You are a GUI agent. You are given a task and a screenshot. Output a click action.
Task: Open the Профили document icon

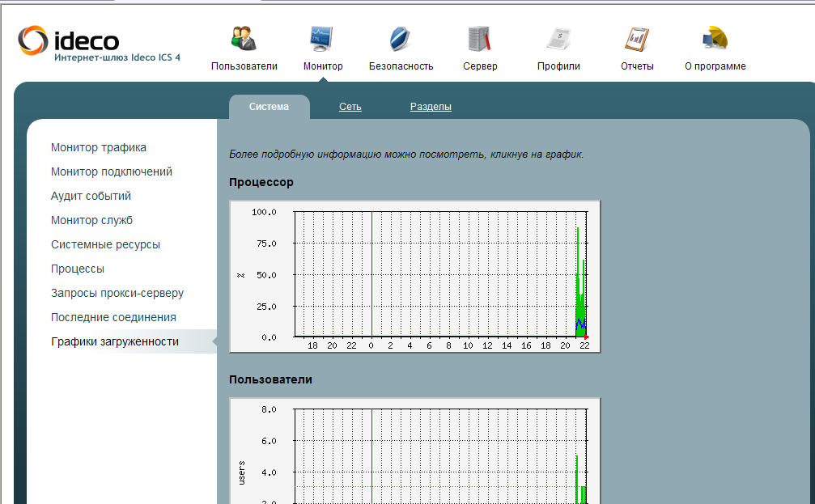coord(558,39)
